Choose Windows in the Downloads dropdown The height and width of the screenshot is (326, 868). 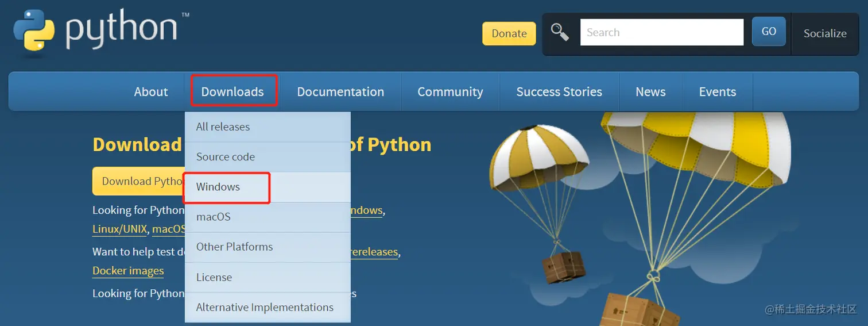(x=268, y=187)
